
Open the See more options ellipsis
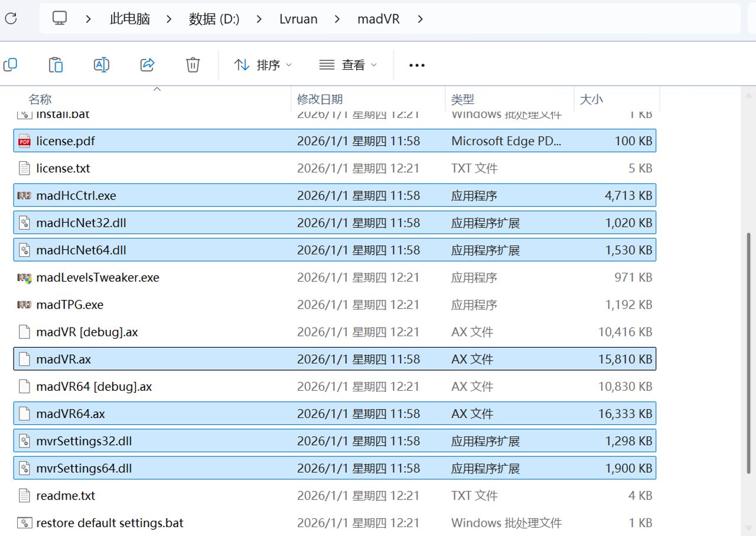[417, 66]
